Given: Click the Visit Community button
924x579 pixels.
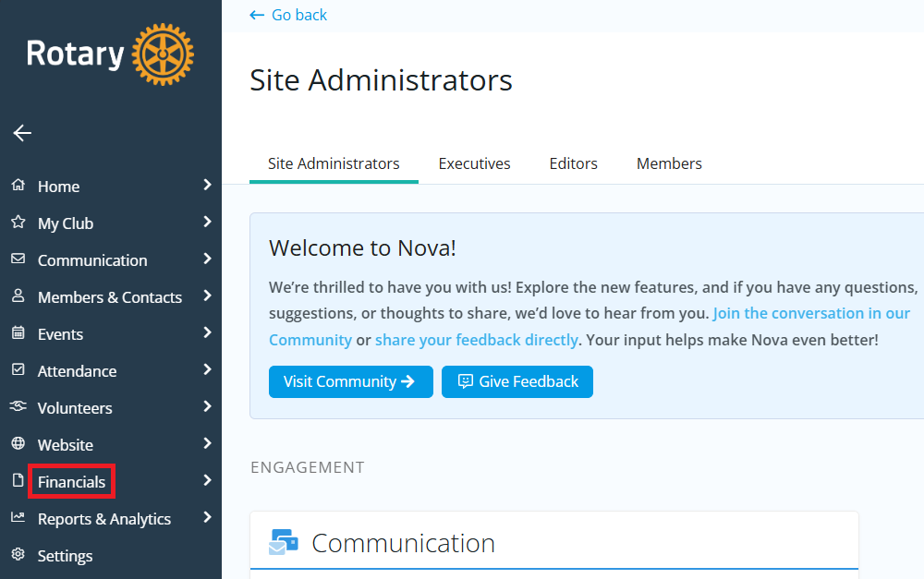Looking at the screenshot, I should 350,381.
